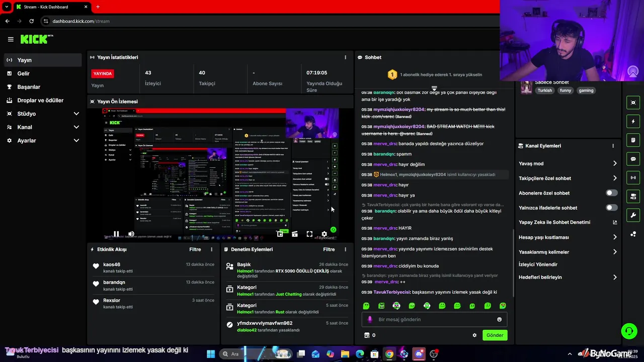Screen dimensions: 644x362
Task: Click username merve_drs on the HAYIR message
Action: point(385,228)
